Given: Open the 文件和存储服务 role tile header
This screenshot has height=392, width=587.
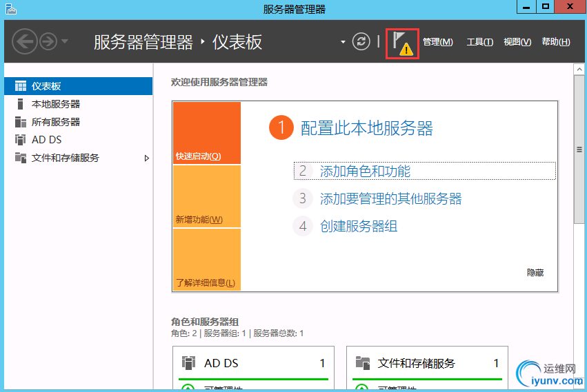Looking at the screenshot, I should (427, 363).
